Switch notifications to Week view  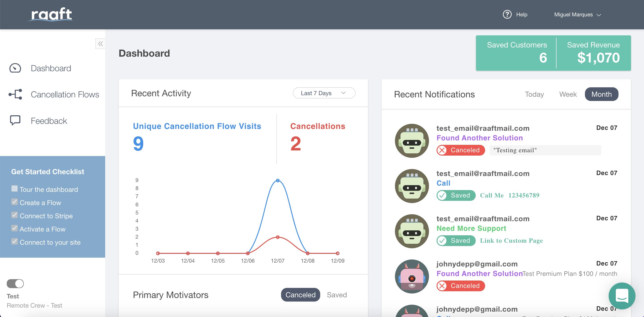(568, 94)
